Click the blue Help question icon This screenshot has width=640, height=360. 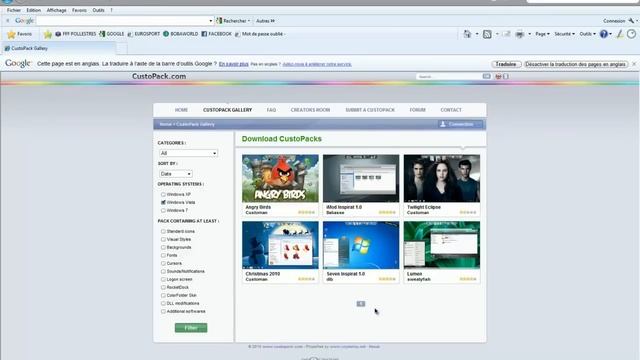[604, 34]
